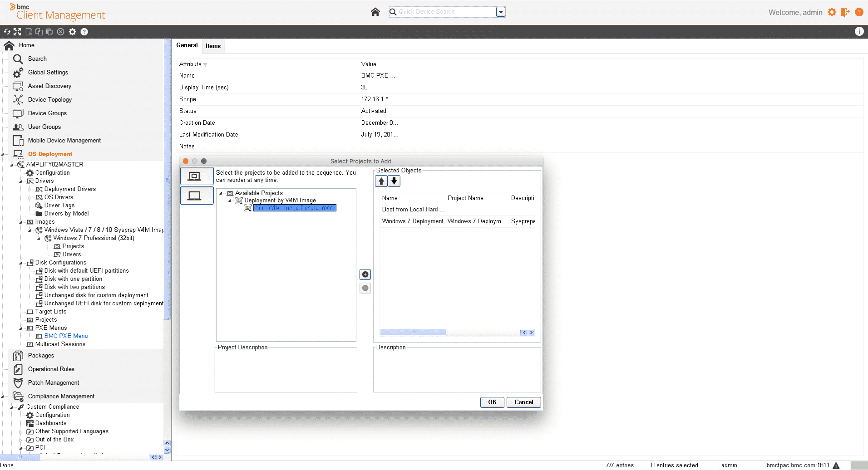
Task: Select Win7 WIM Image Deployment project
Action: click(x=294, y=208)
